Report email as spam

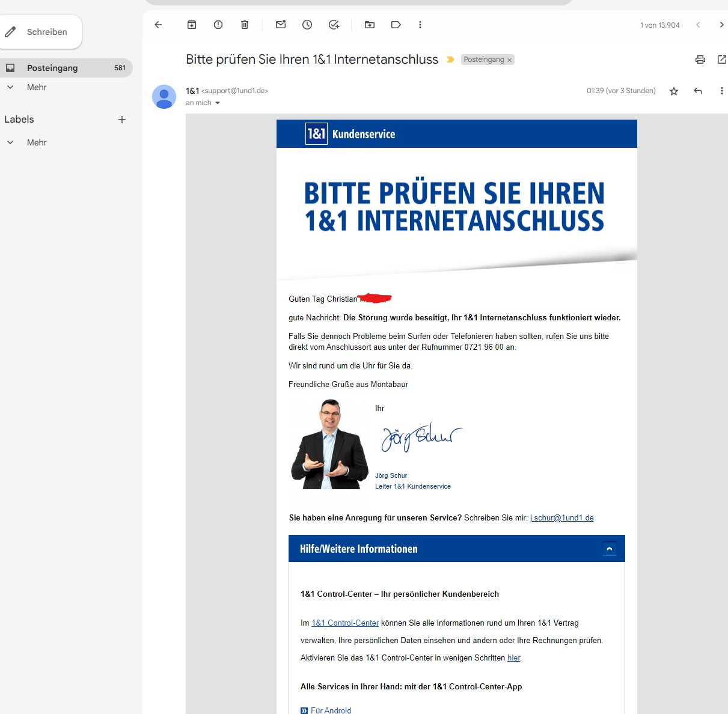click(218, 25)
